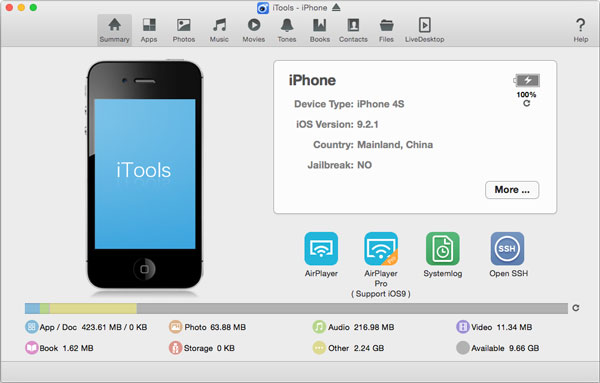Click the Book size '1.62 MB'
The height and width of the screenshot is (383, 600).
(78, 348)
